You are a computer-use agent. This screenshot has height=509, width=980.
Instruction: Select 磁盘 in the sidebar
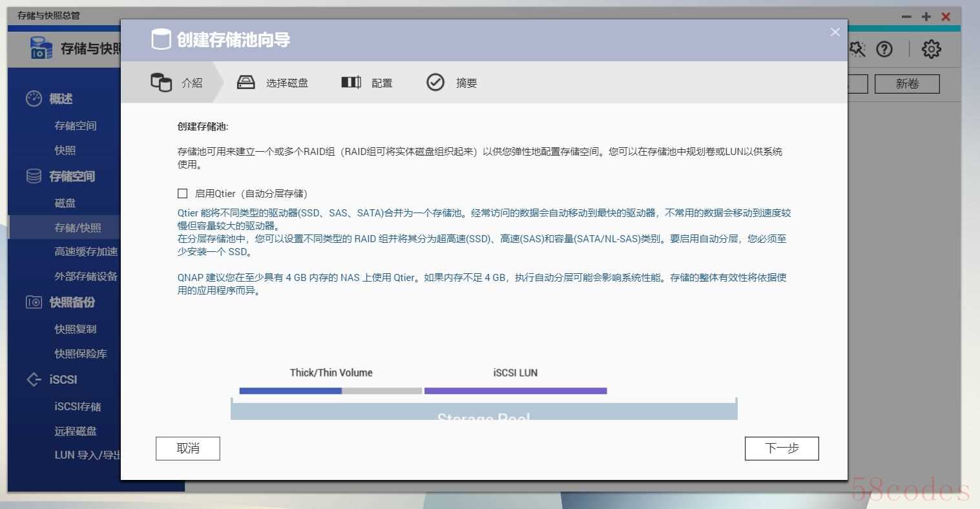[65, 203]
